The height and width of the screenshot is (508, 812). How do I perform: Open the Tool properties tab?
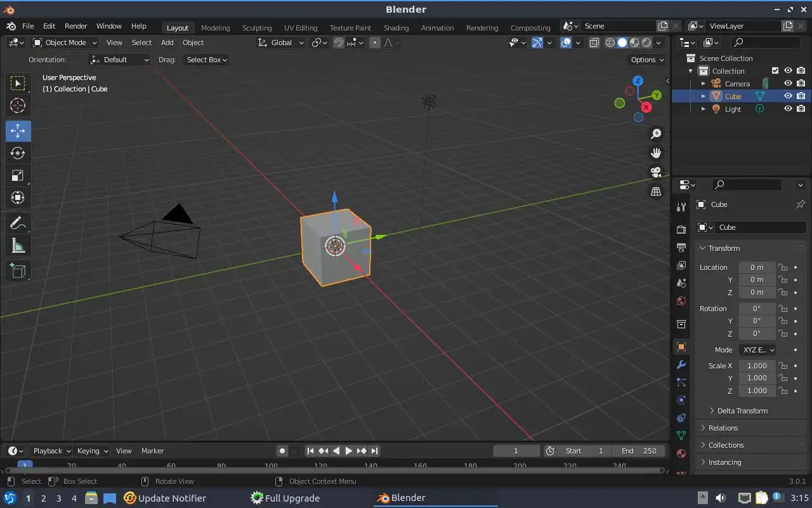pyautogui.click(x=681, y=207)
